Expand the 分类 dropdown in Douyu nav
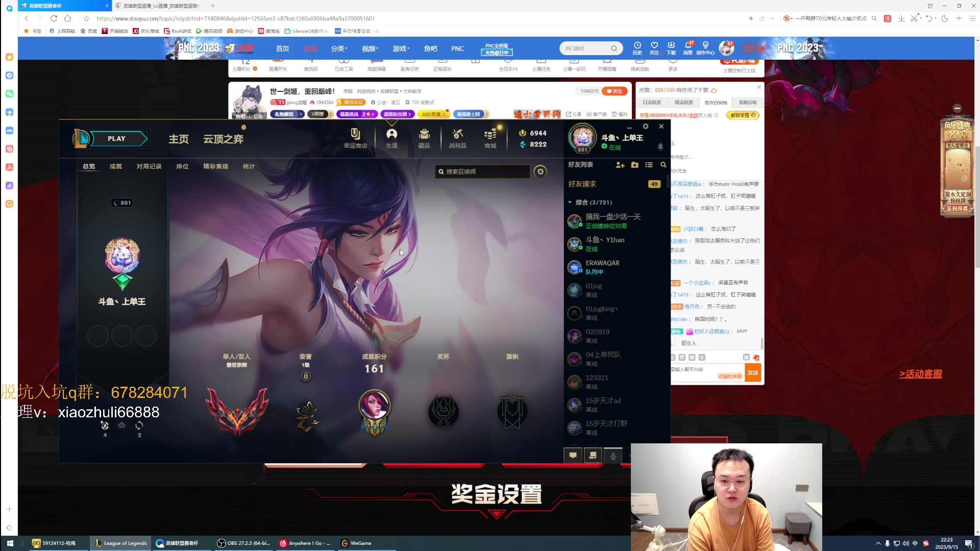 (339, 48)
